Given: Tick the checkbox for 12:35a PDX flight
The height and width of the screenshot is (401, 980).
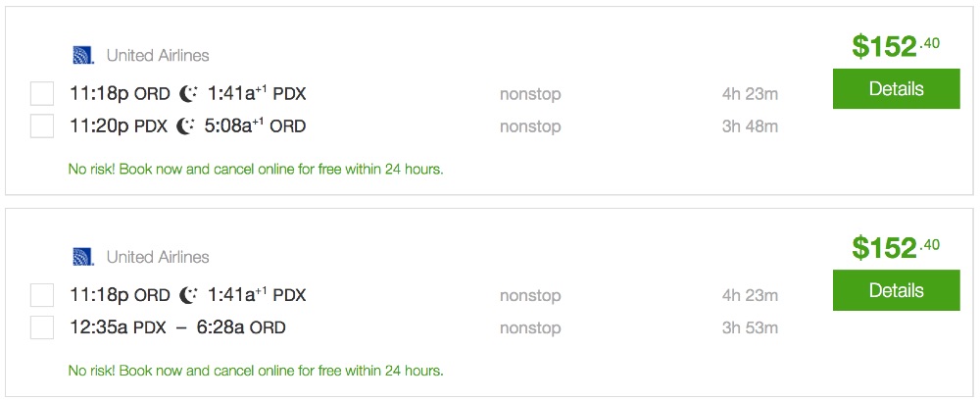Looking at the screenshot, I should tap(42, 327).
